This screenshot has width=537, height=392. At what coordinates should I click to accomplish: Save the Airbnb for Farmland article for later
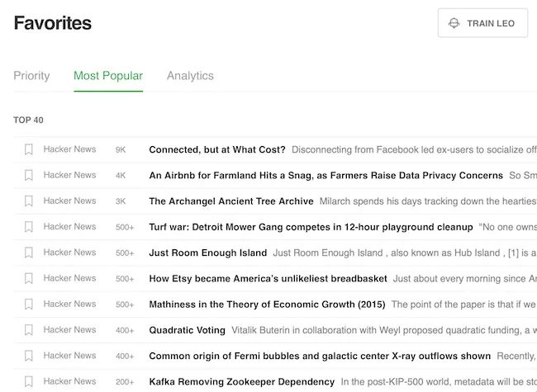click(28, 175)
